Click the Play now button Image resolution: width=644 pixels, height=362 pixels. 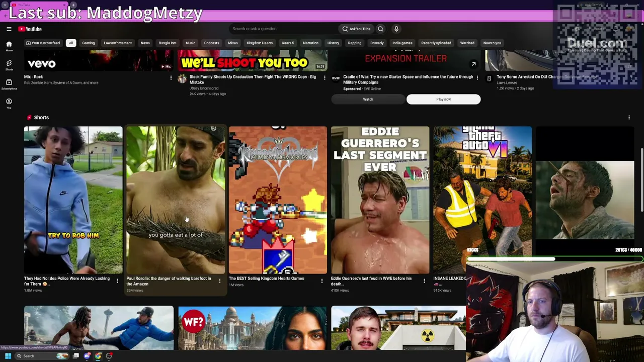[443, 100]
